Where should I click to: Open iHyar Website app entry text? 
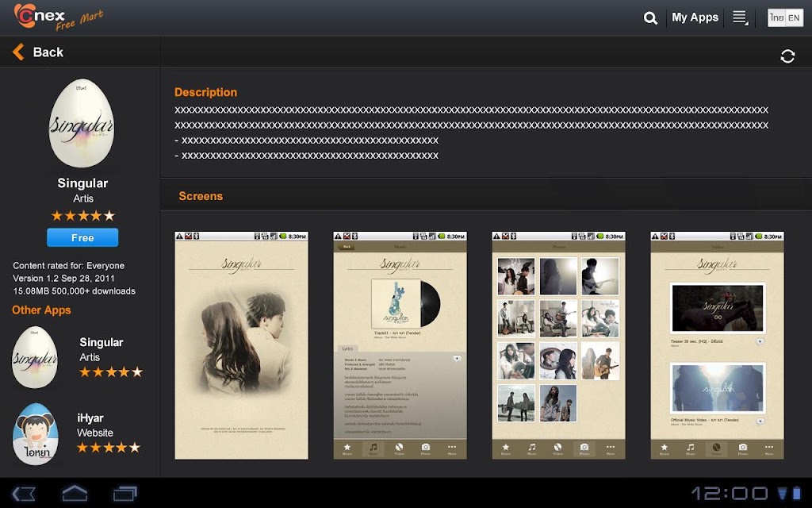95,425
